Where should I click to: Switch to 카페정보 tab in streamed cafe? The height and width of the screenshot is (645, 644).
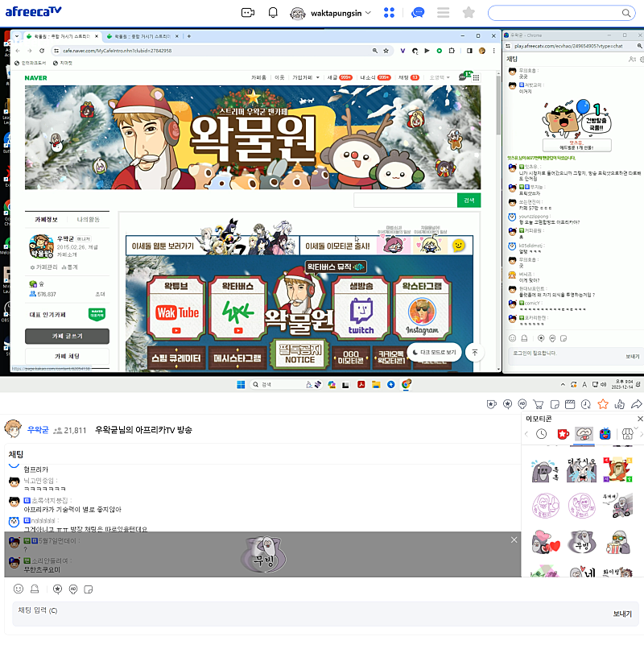(x=46, y=219)
